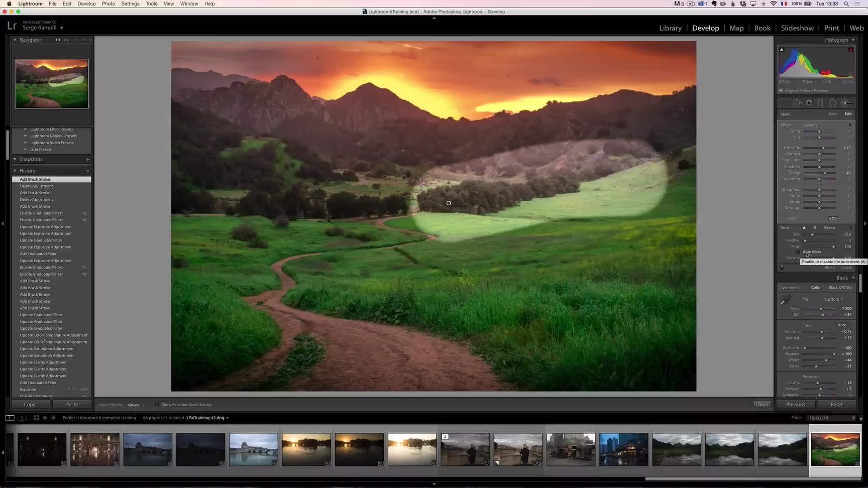The image size is (868, 488).
Task: Select the Radial Filter tool
Action: pos(832,103)
